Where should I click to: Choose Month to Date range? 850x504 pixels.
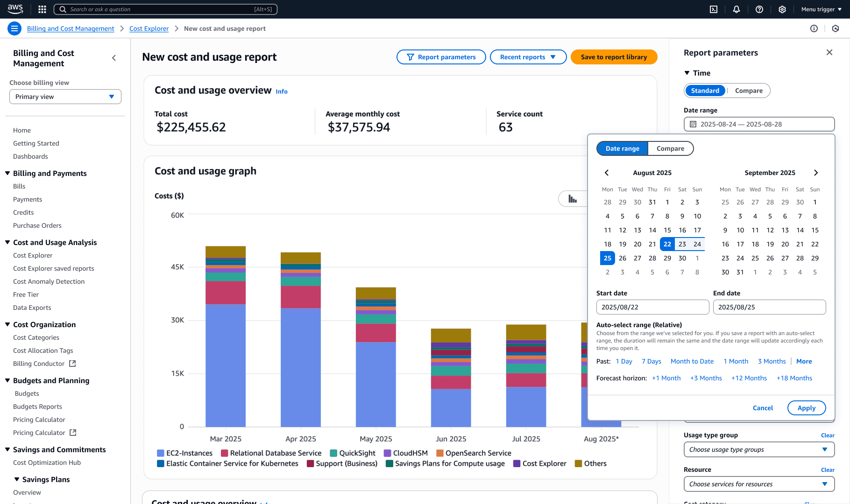692,361
